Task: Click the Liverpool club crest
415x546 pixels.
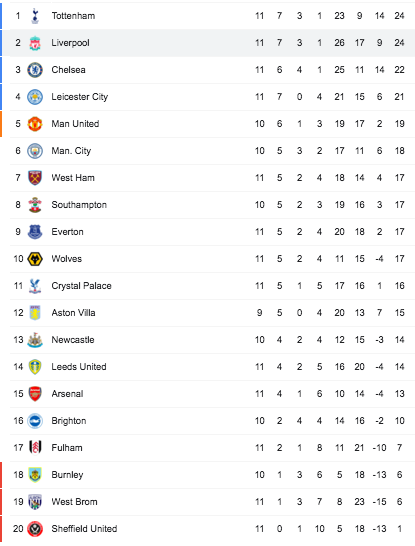Action: click(35, 43)
